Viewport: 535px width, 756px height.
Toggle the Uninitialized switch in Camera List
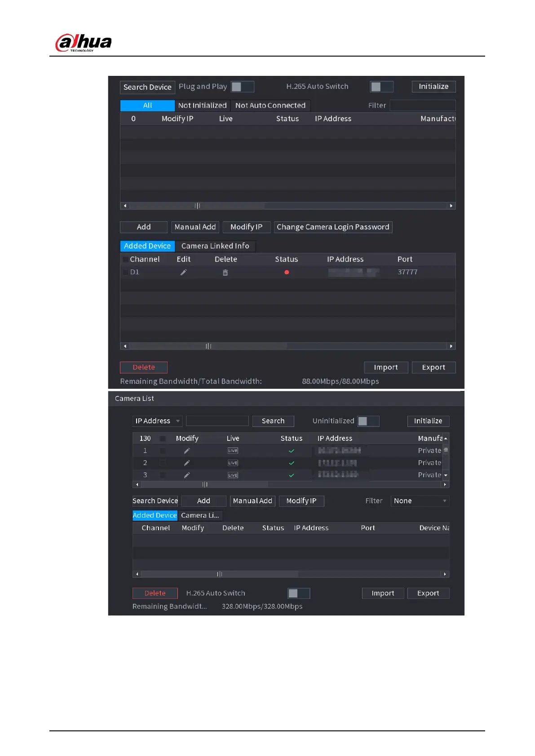(x=368, y=421)
